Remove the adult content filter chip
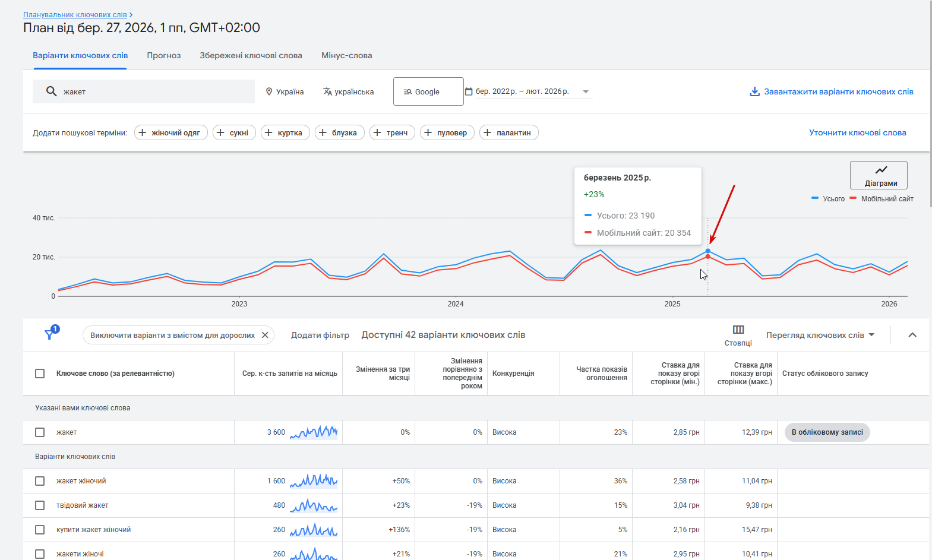932x560 pixels. point(265,335)
